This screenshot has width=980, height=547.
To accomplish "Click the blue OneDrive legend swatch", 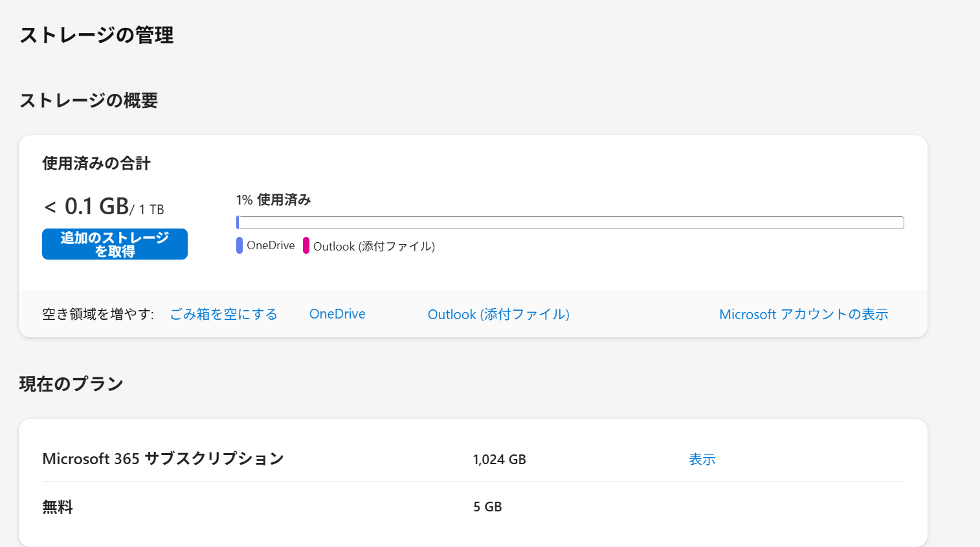I will point(239,245).
